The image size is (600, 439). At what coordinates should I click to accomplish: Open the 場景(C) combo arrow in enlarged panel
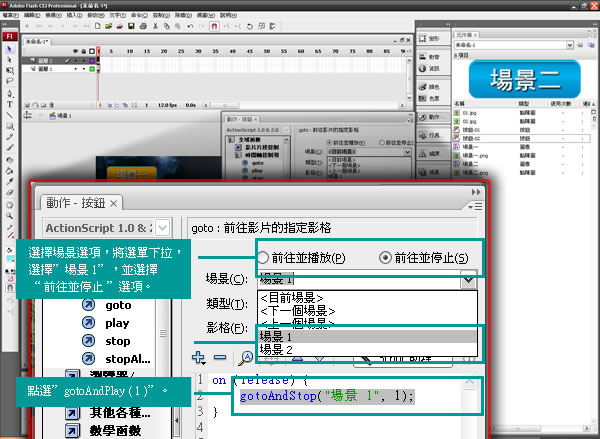468,280
